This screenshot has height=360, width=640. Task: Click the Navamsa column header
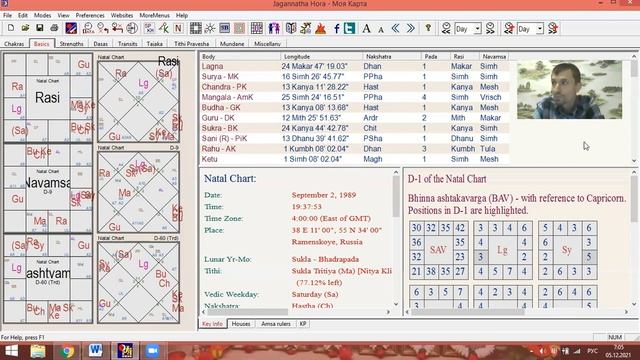494,57
